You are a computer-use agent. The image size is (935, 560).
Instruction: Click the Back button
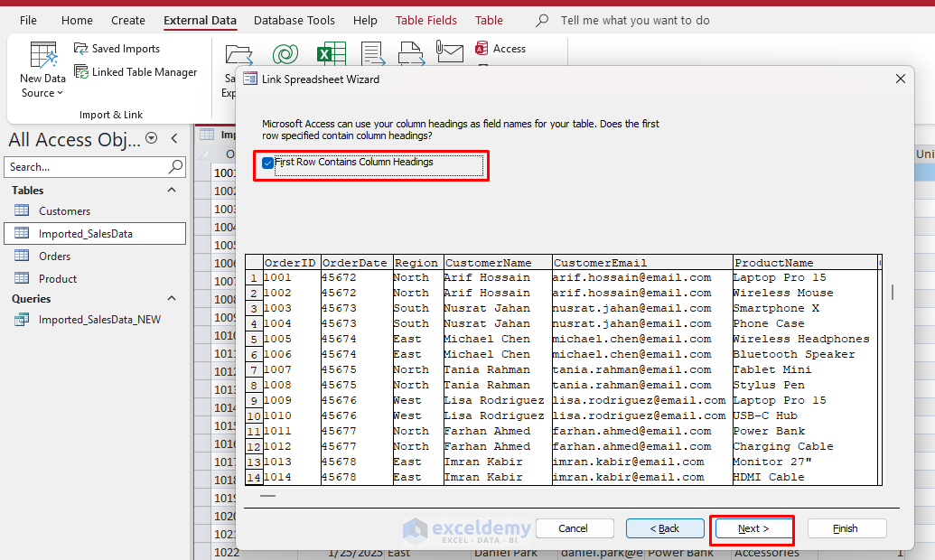[665, 528]
